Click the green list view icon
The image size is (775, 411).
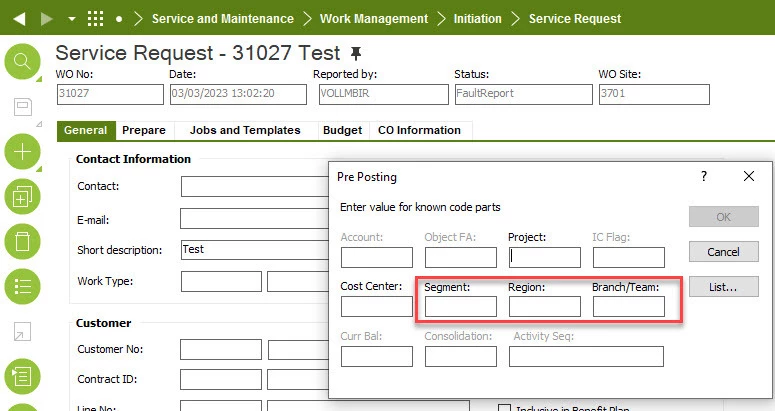tap(22, 287)
